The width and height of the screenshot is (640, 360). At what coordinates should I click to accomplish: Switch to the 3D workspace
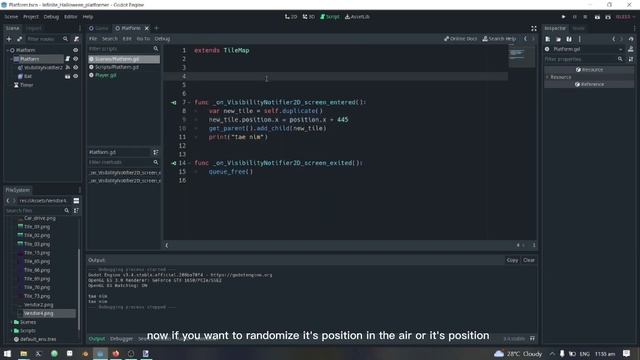(x=309, y=17)
